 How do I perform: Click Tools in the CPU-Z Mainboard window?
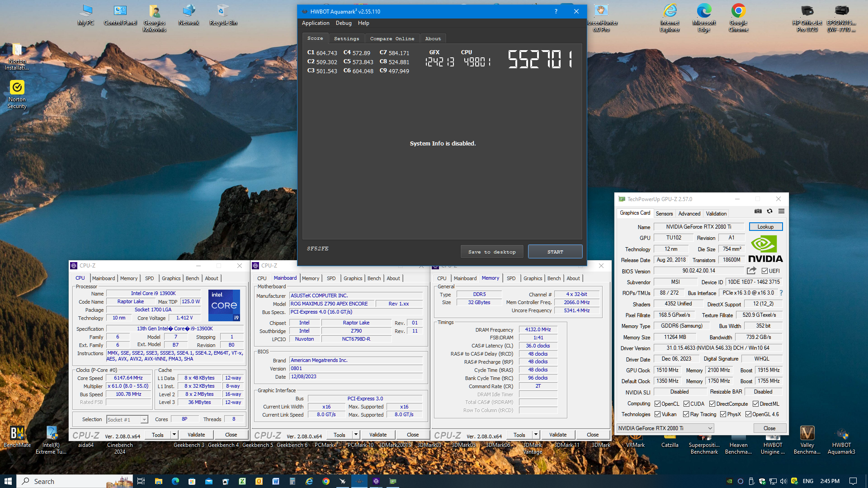coord(340,435)
